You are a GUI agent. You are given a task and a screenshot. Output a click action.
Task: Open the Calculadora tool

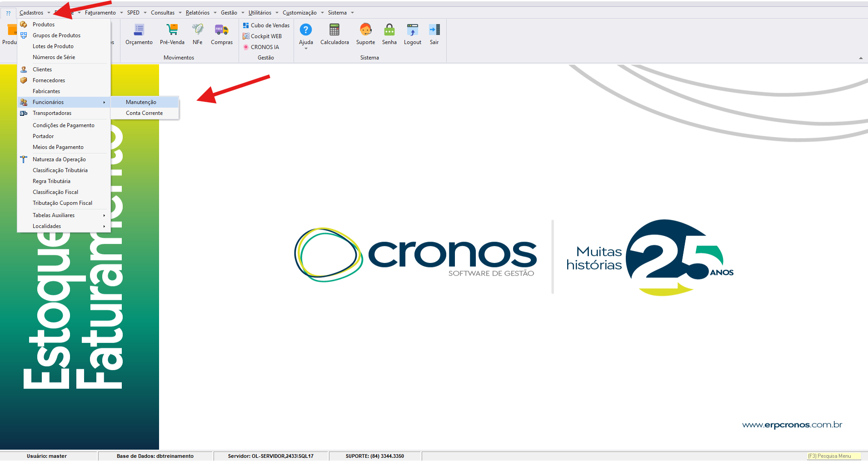334,30
